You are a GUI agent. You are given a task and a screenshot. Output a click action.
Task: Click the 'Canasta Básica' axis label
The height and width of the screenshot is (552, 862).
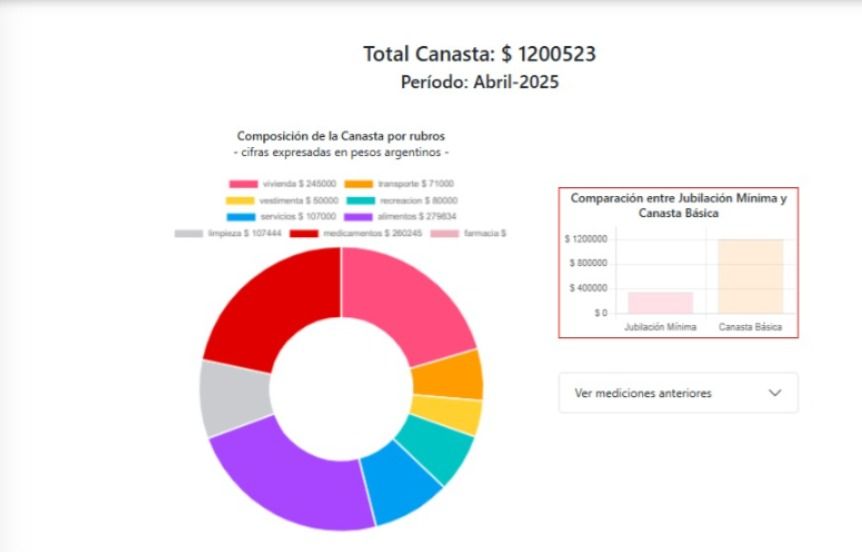(750, 327)
